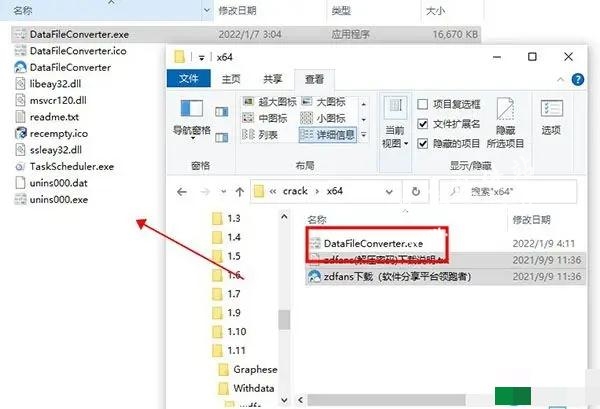
Task: Sort by Type (类型) column in back window
Action: click(x=341, y=11)
